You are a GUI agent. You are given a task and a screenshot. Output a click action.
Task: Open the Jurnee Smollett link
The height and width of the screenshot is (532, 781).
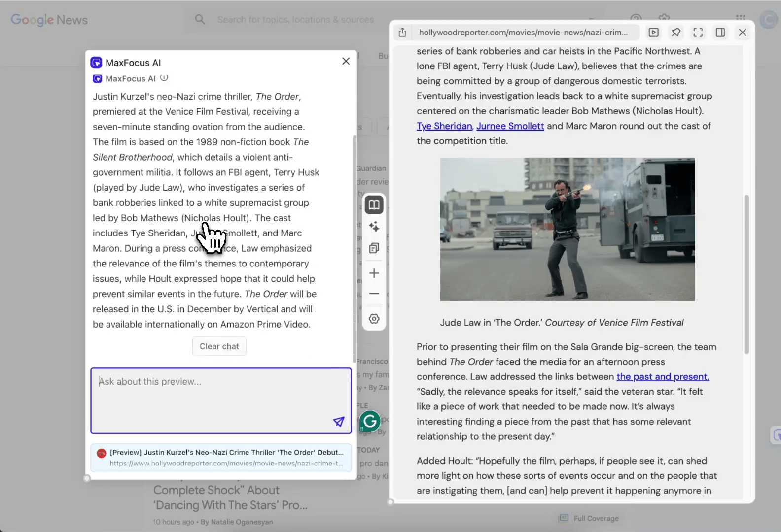(x=510, y=126)
